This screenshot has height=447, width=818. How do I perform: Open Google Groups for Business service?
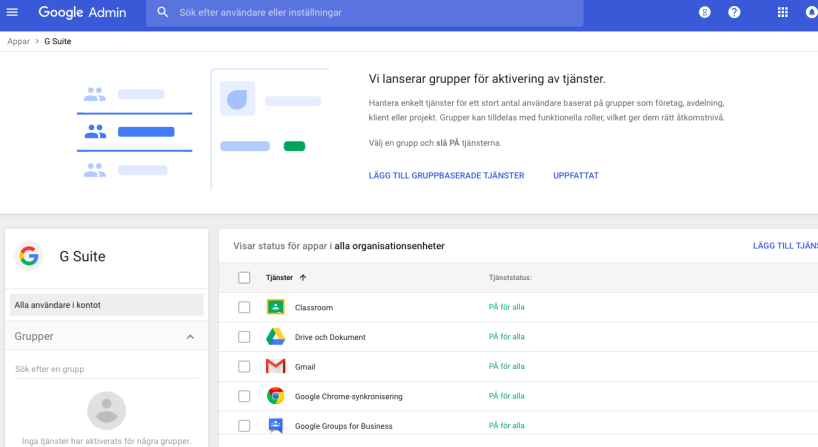pyautogui.click(x=343, y=426)
